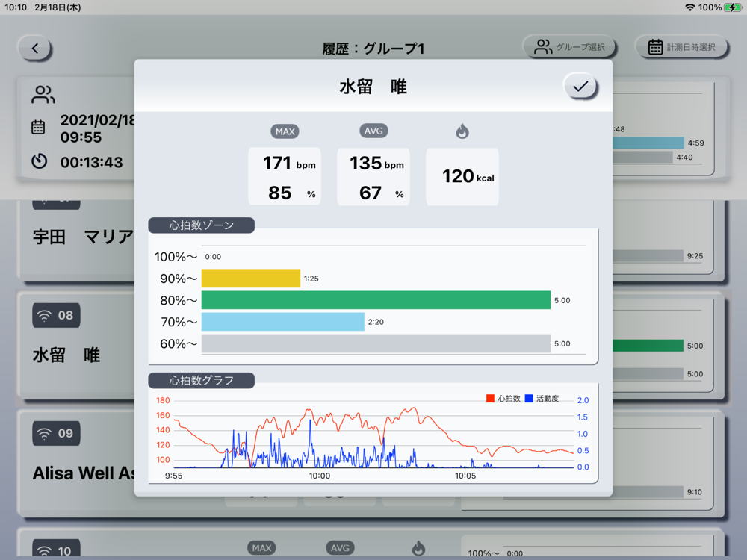Select the 心拍数グラフ section tab
The height and width of the screenshot is (560, 747).
(x=202, y=380)
